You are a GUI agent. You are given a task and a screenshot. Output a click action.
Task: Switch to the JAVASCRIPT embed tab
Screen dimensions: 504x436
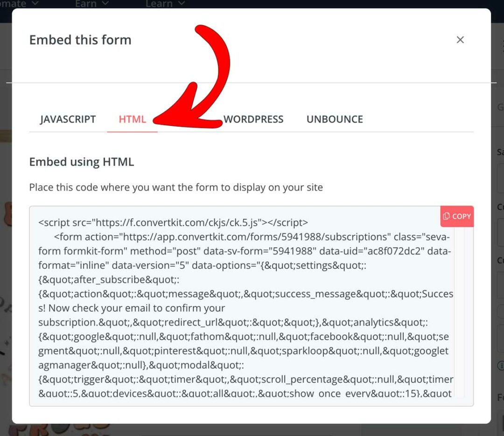pyautogui.click(x=68, y=119)
